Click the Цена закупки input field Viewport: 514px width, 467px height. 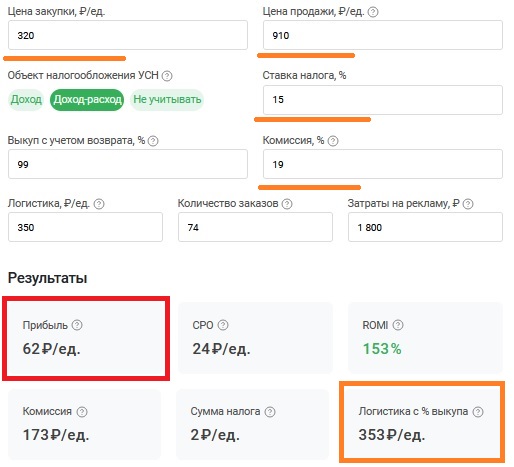click(x=128, y=35)
